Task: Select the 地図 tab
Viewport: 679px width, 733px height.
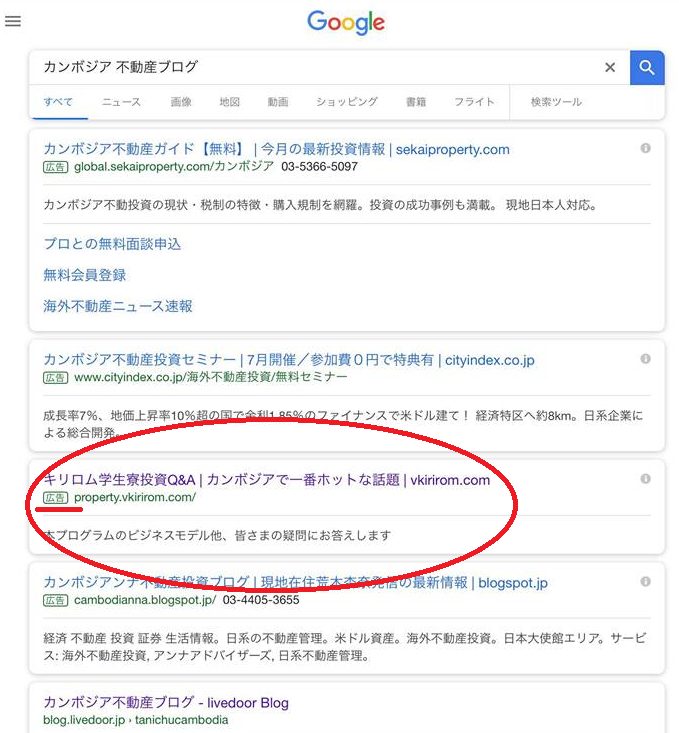Action: (230, 102)
